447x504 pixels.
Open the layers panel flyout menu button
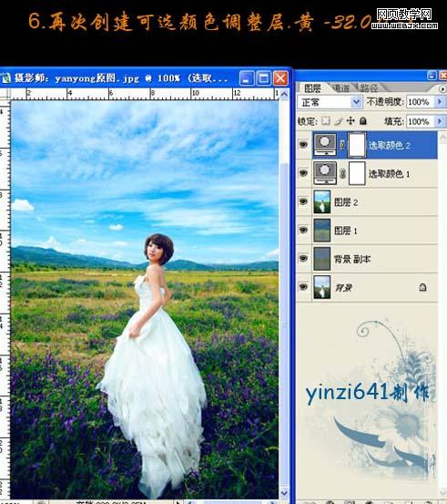pyautogui.click(x=442, y=88)
